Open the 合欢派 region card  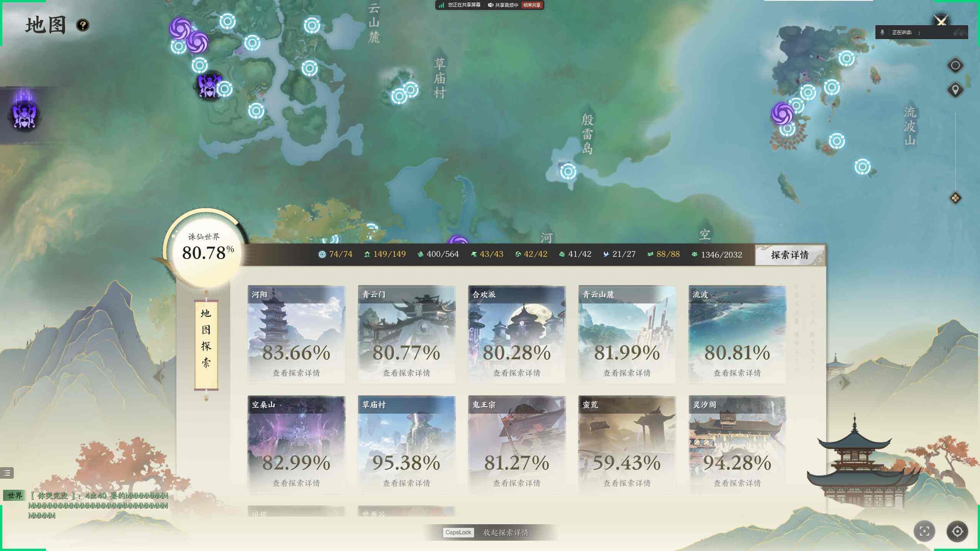pos(517,334)
